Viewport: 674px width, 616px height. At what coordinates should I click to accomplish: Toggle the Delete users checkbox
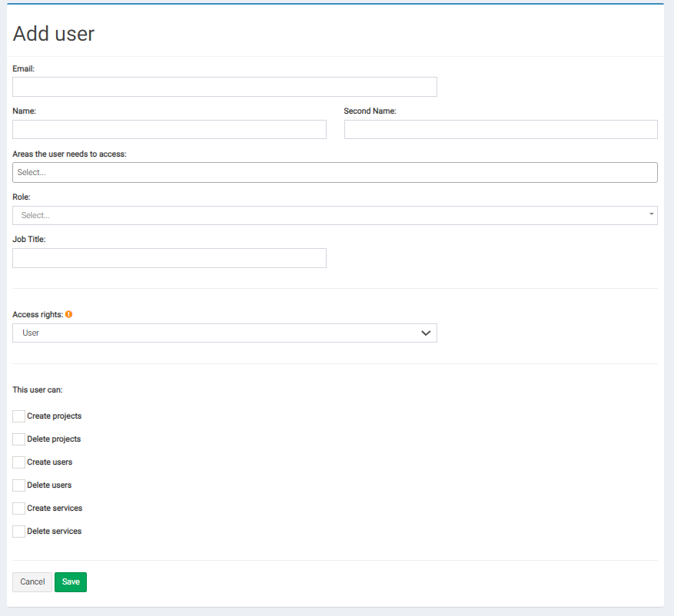click(x=18, y=485)
